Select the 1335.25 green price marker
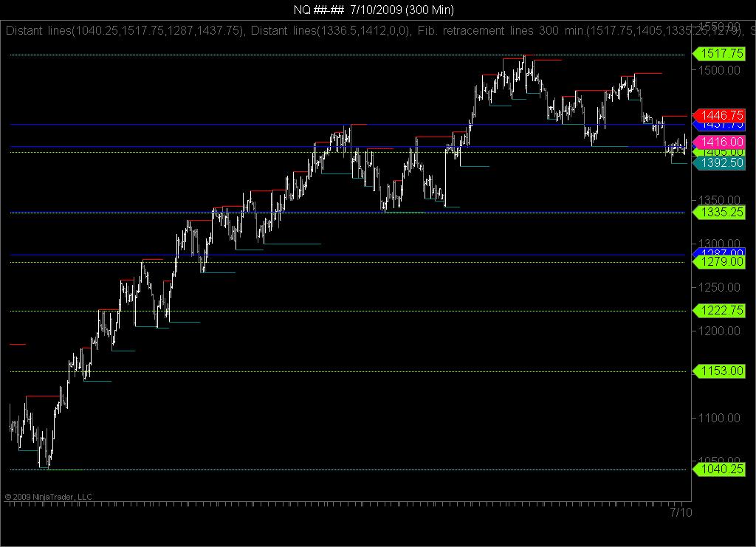This screenshot has height=547, width=756. pyautogui.click(x=719, y=212)
